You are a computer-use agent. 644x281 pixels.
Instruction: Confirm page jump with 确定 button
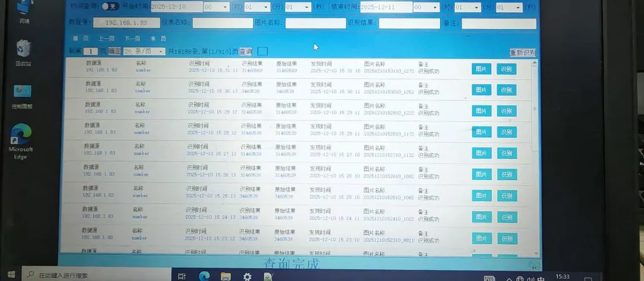coord(115,52)
